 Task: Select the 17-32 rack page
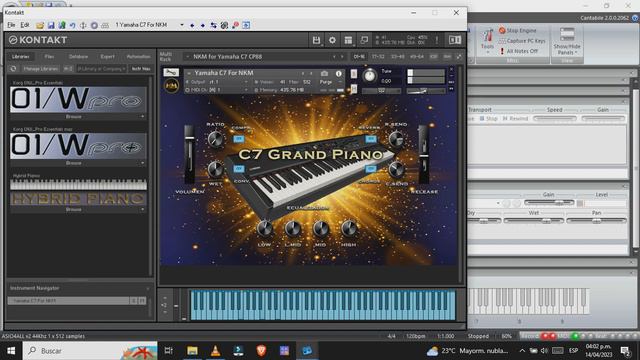(x=378, y=56)
